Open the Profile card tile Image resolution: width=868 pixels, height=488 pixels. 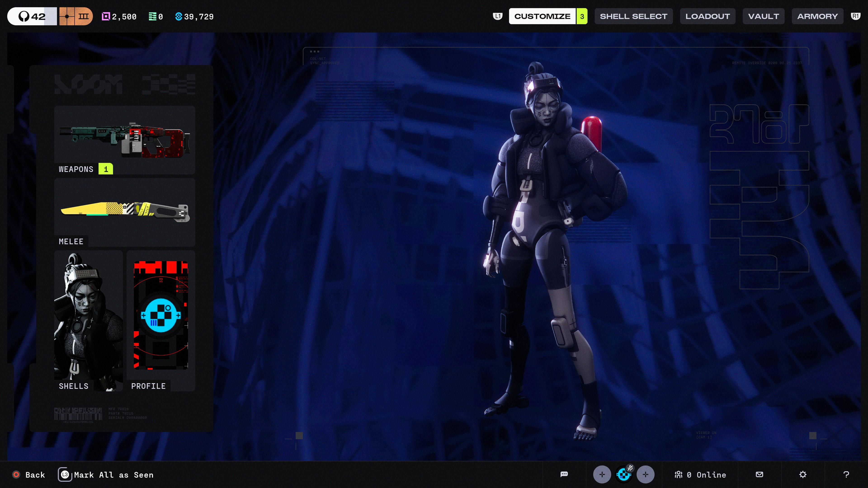161,321
